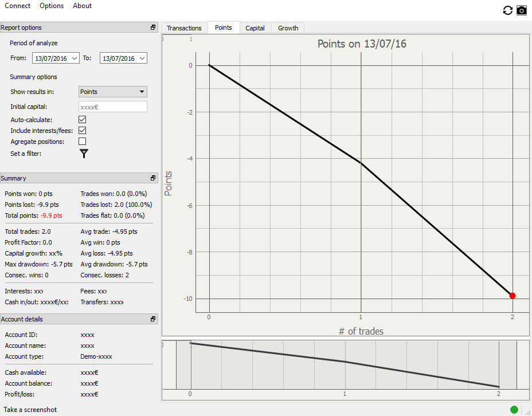Click 'Trades won: 0.0 (0.0%)' text
The width and height of the screenshot is (532, 416).
coord(114,194)
